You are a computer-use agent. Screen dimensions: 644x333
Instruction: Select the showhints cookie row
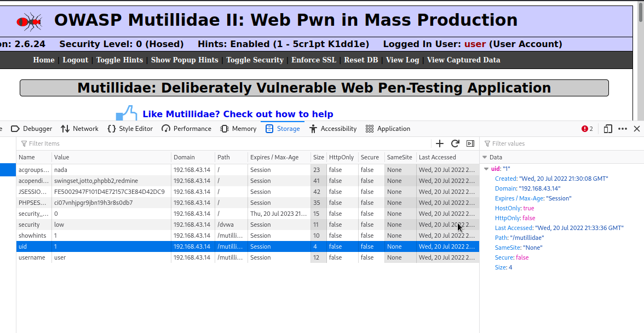click(248, 236)
